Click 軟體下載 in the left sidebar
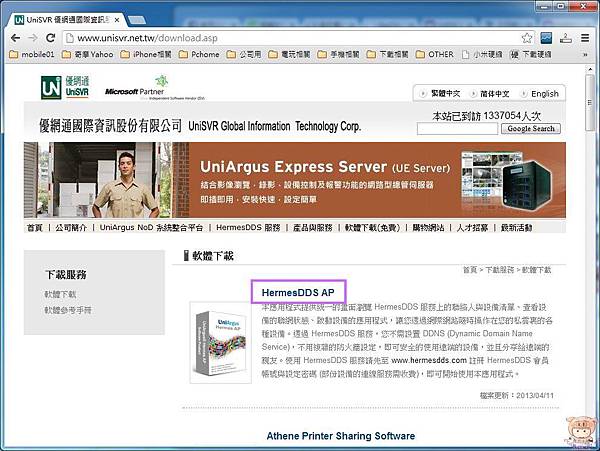 (x=60, y=294)
